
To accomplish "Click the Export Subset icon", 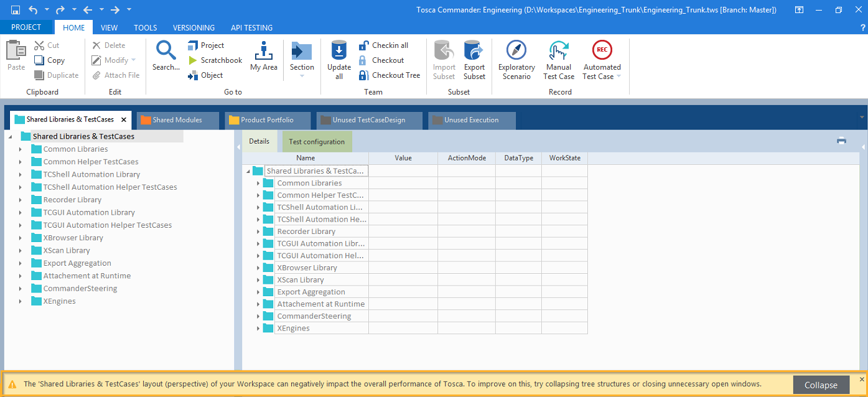I will point(474,50).
